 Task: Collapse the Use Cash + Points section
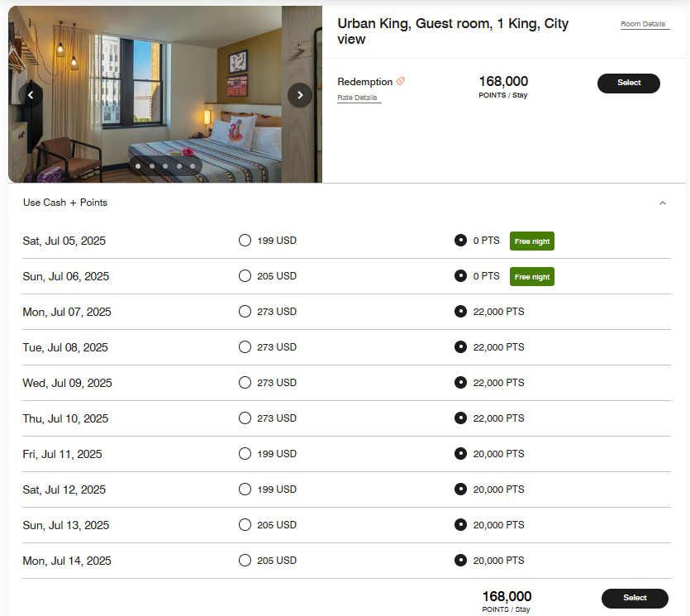point(663,203)
